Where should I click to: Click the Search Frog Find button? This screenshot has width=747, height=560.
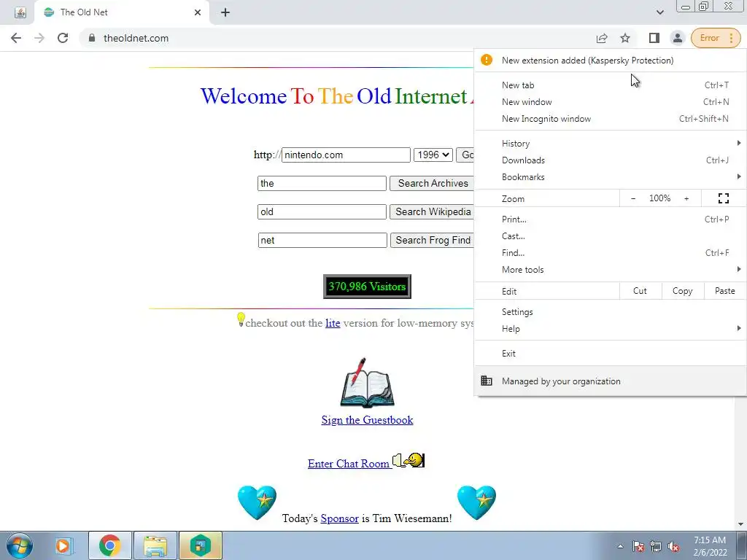pos(432,240)
